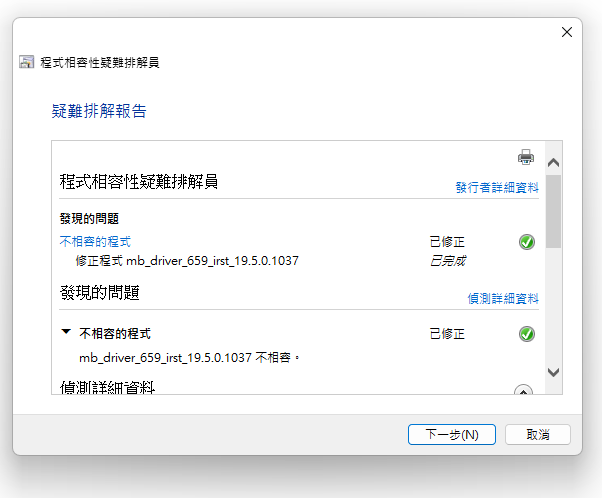Viewport: 602px width, 498px height.
Task: Click the bold 不相容的程式 row label
Action: [115, 334]
